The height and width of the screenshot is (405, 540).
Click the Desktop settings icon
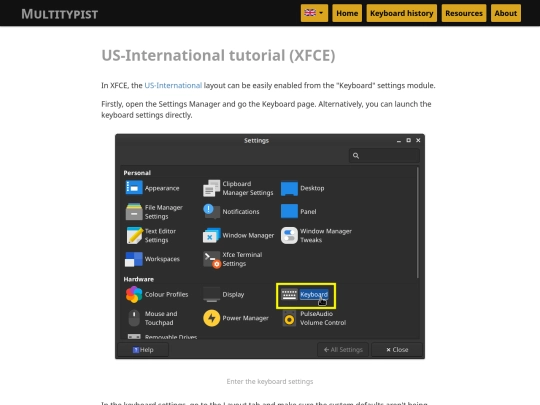tap(289, 188)
